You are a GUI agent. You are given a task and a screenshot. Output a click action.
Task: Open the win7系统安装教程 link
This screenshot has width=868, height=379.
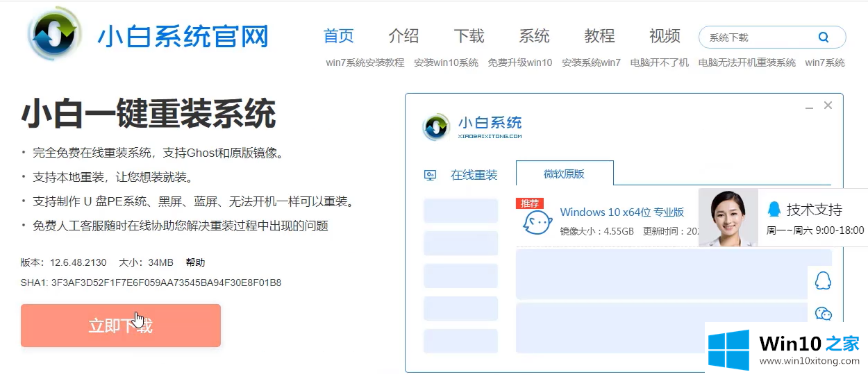pyautogui.click(x=365, y=62)
